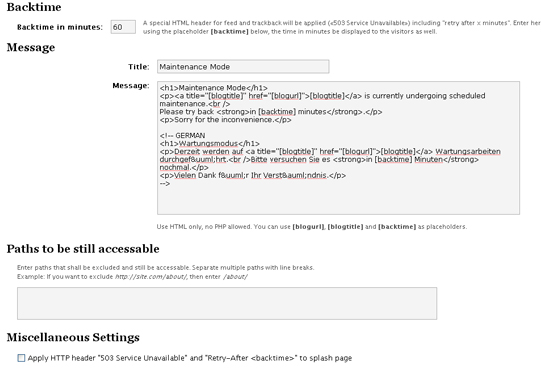Click the "Example: If you want to exclude" line
541x373 pixels.
coord(132,276)
